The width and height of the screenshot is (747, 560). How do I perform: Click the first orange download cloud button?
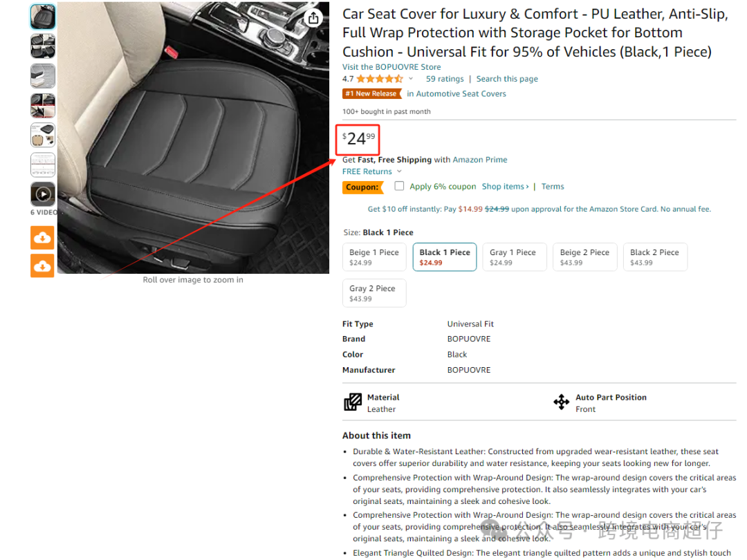(42, 237)
